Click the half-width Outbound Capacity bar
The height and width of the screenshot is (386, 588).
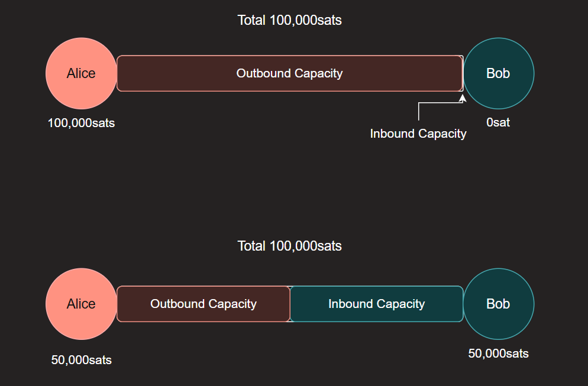tap(203, 304)
